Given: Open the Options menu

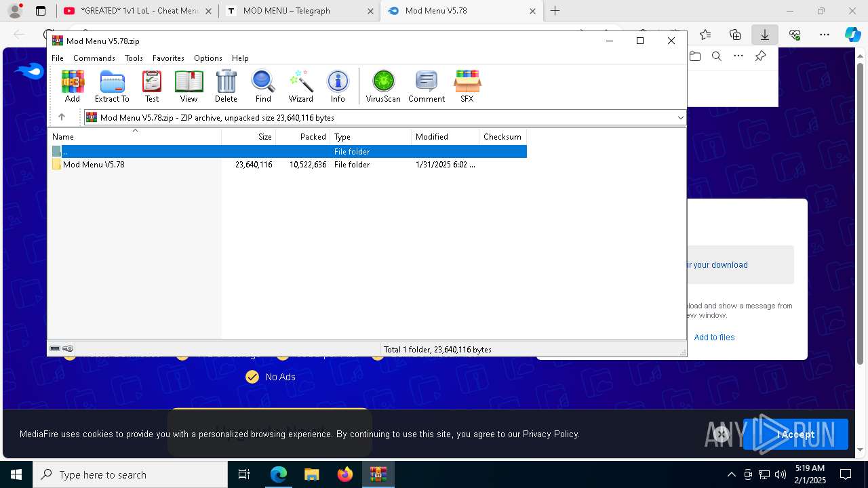Looking at the screenshot, I should tap(208, 58).
